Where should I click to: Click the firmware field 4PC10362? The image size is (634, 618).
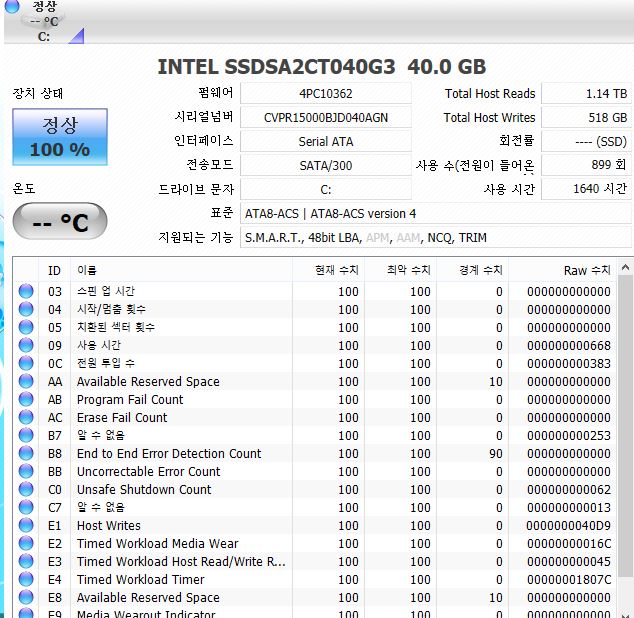tap(325, 93)
